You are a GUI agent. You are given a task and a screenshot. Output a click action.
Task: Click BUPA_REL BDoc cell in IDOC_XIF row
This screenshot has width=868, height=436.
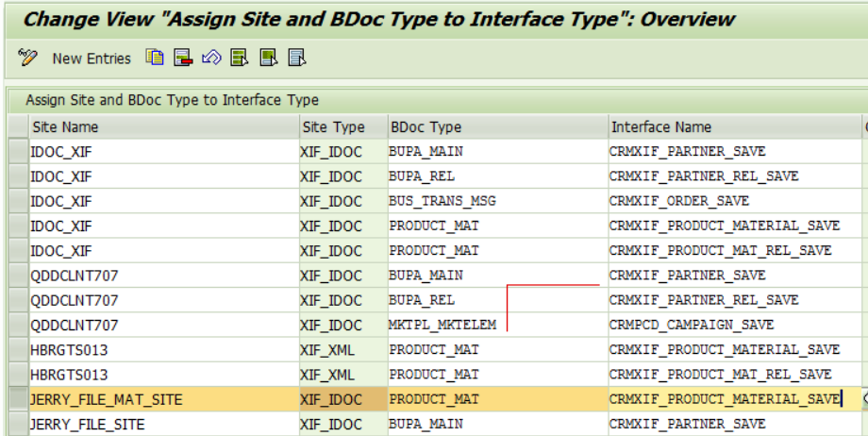tap(498, 176)
